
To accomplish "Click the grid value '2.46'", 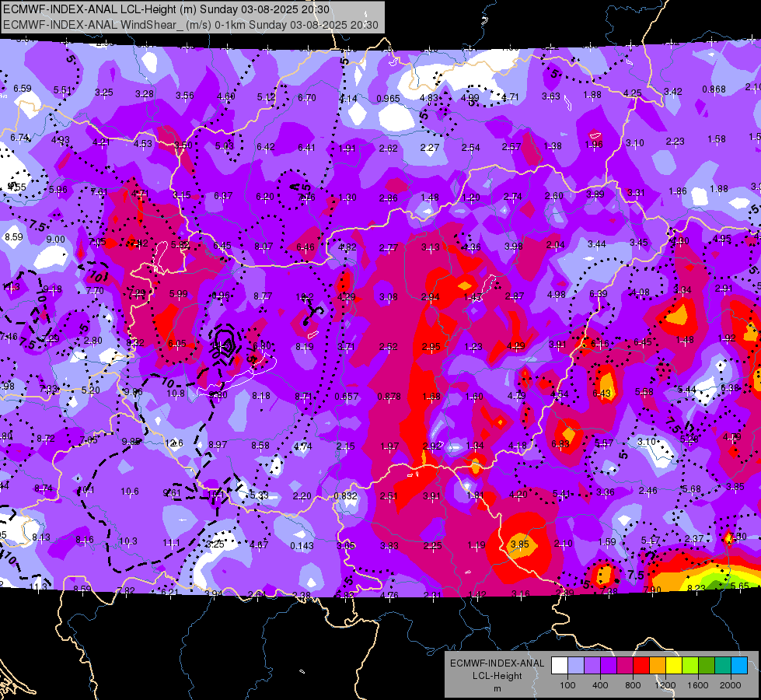I will click(648, 491).
